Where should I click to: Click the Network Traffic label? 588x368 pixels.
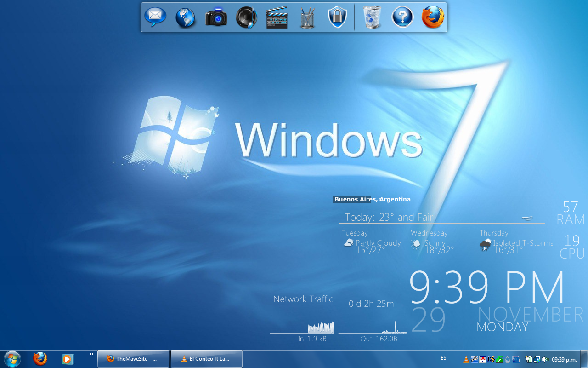[303, 299]
